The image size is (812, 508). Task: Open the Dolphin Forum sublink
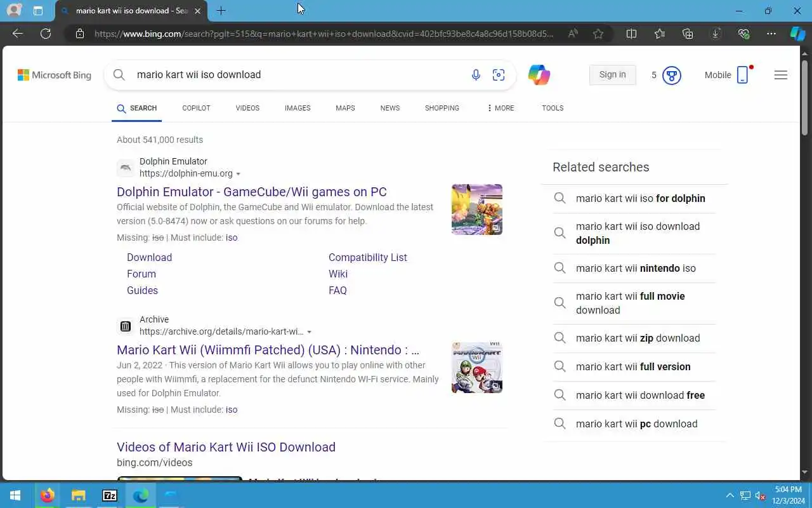(x=141, y=274)
